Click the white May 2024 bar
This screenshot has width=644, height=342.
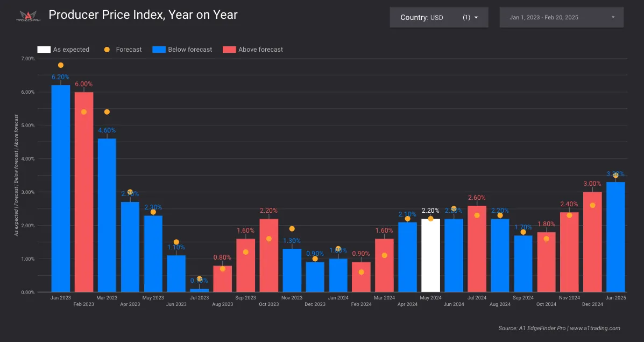pyautogui.click(x=430, y=256)
